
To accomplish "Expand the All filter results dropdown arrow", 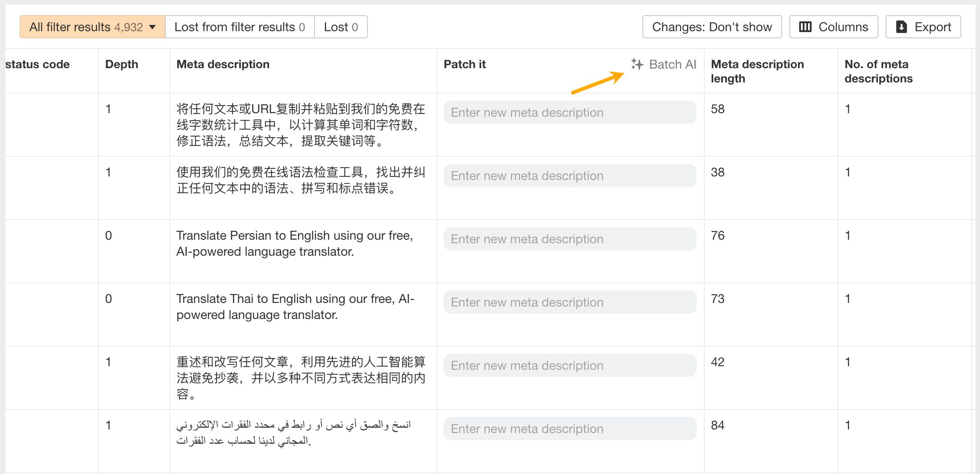I will 153,27.
